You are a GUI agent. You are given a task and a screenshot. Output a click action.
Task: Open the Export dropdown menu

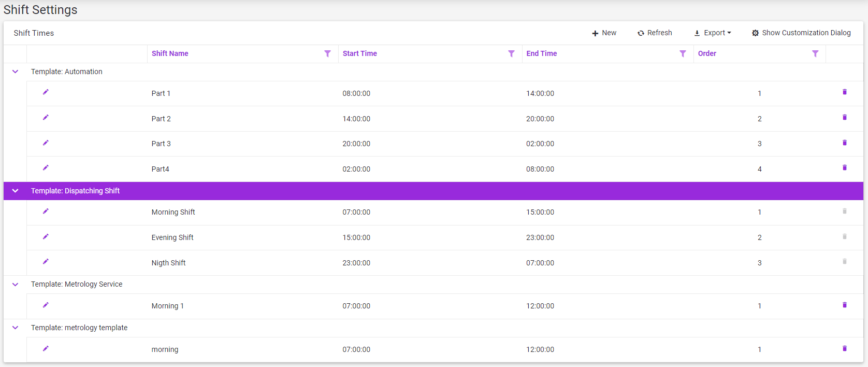pos(713,33)
